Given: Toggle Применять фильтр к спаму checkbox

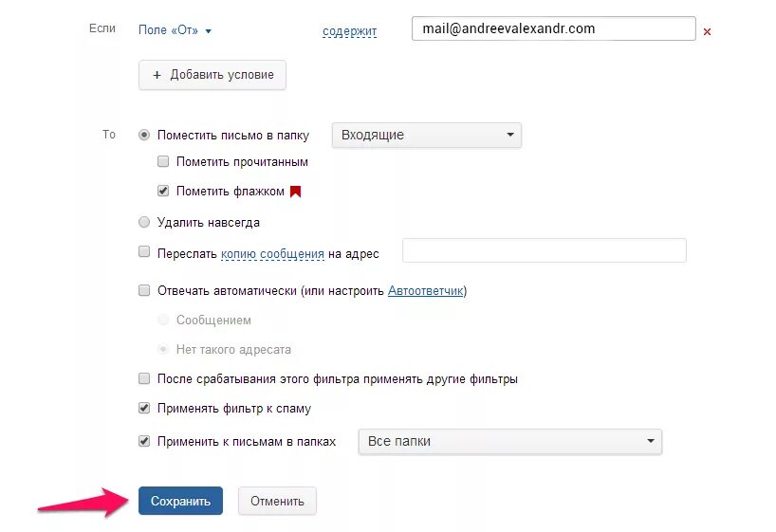Looking at the screenshot, I should point(144,409).
